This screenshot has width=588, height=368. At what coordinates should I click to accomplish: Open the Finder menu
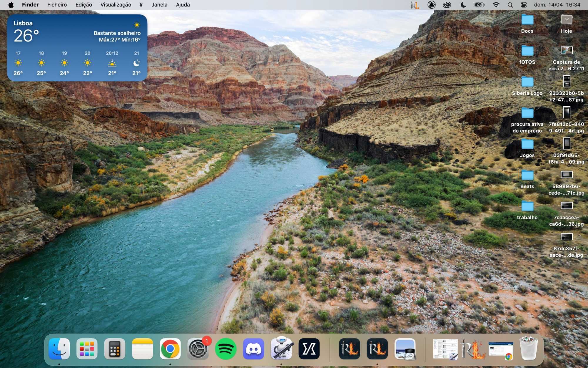[30, 5]
